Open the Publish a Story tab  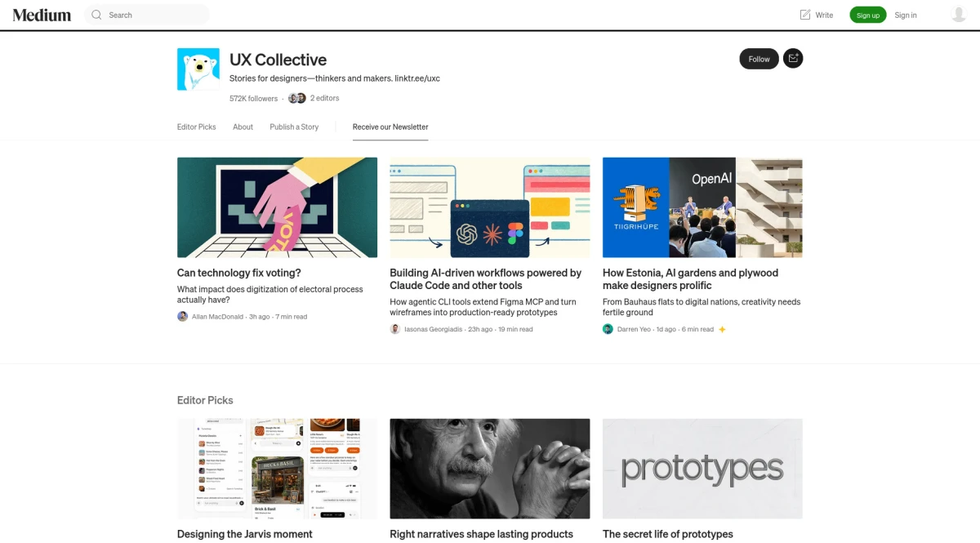point(294,127)
